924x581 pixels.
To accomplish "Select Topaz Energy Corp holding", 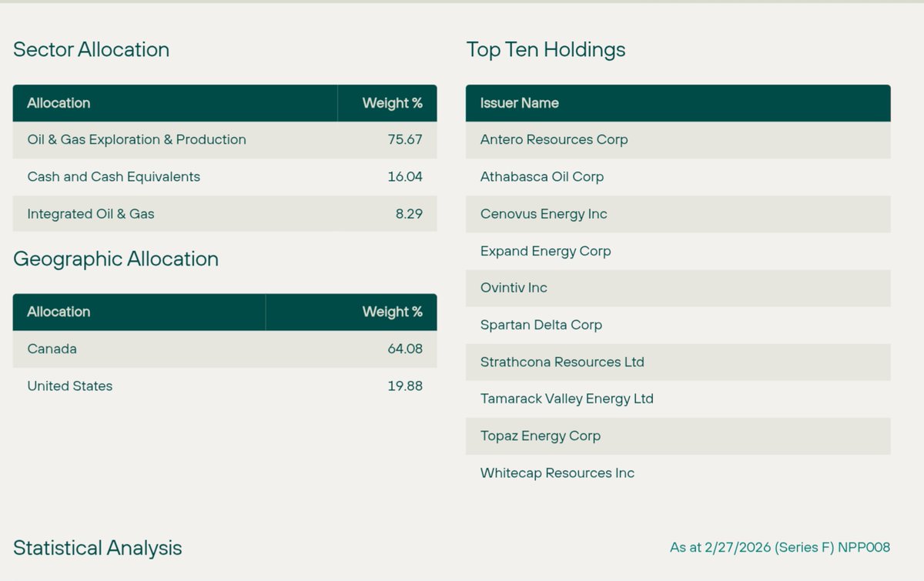I will click(678, 436).
